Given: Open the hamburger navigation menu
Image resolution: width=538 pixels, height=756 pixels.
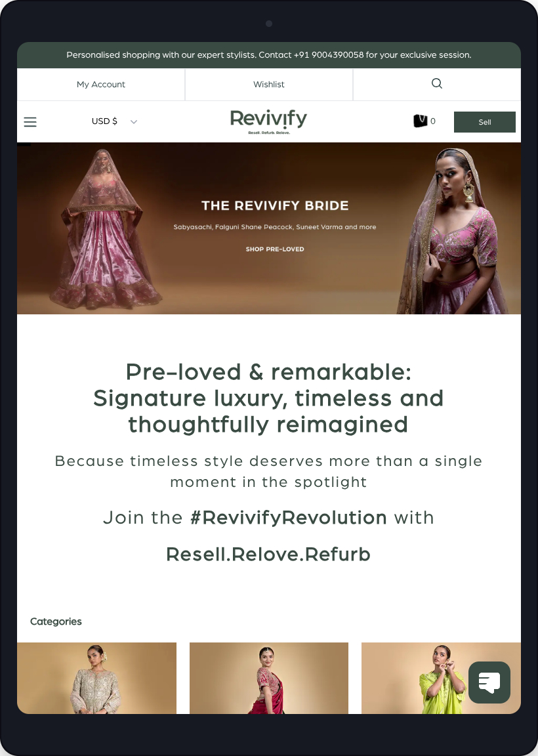Looking at the screenshot, I should click(30, 122).
